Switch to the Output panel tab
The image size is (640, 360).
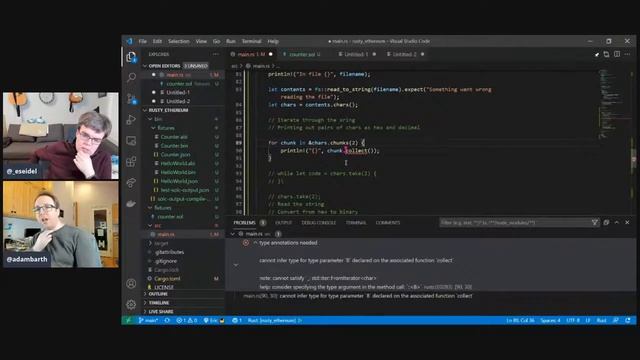click(x=283, y=223)
